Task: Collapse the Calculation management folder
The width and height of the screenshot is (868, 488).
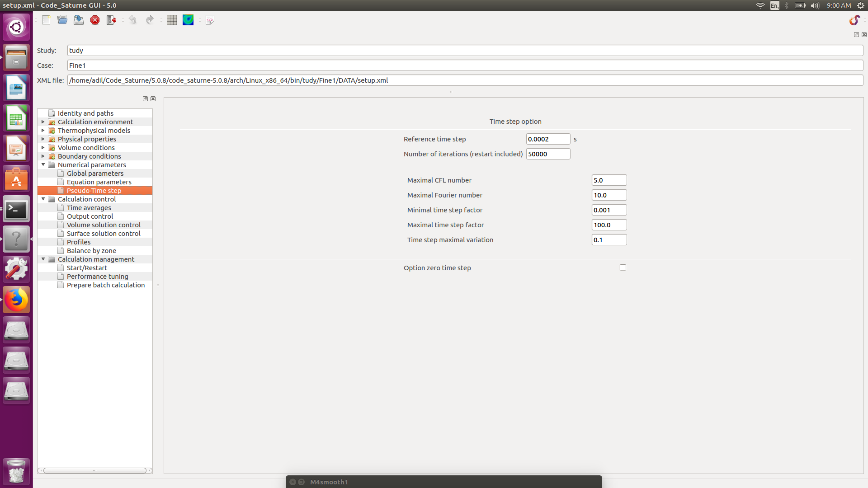Action: pyautogui.click(x=43, y=259)
